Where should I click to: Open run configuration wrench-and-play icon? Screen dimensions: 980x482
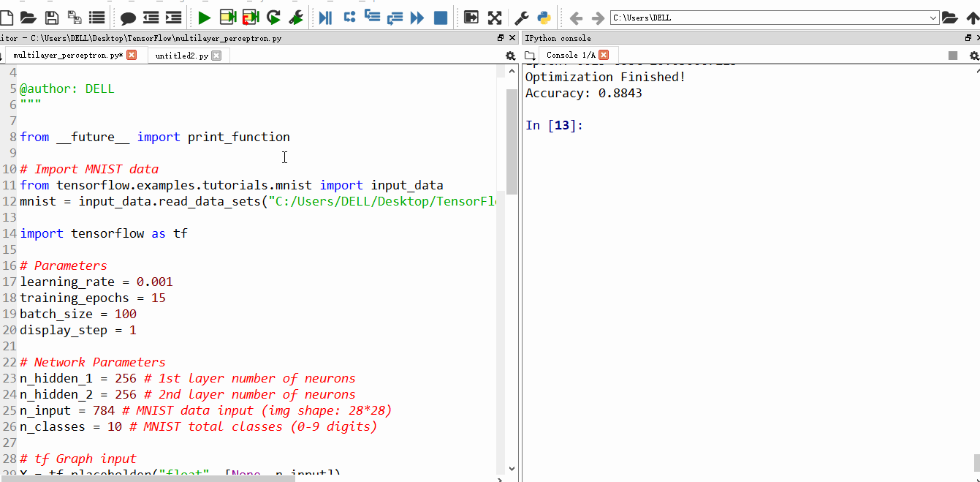[296, 18]
